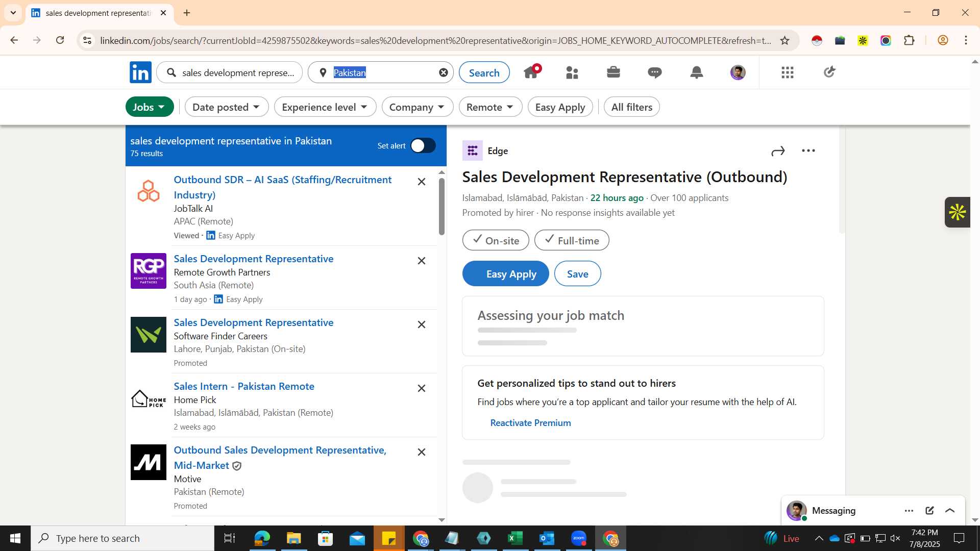Open Sales Intern - Pakistan Remote job
Screen dimensions: 980x551
coord(244,387)
